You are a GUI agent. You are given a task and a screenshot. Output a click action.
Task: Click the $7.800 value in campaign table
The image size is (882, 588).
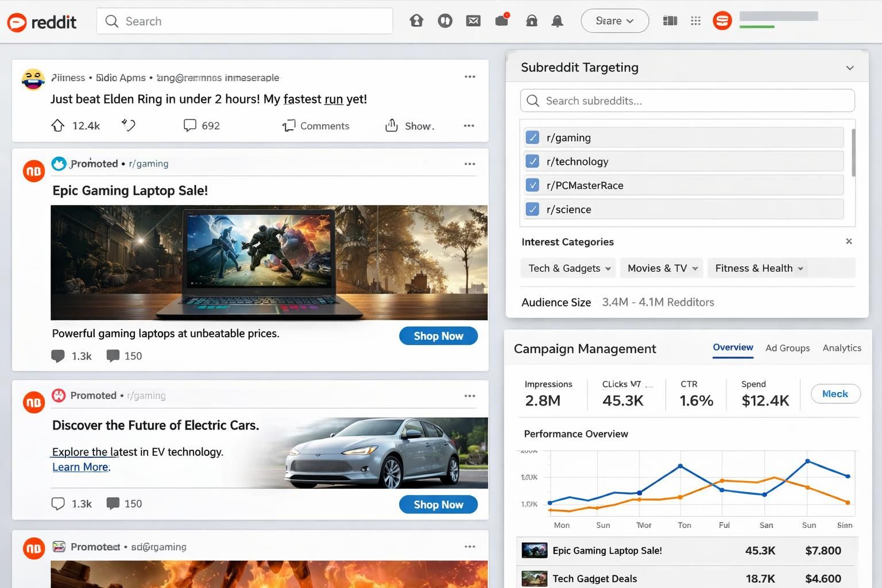pos(823,551)
